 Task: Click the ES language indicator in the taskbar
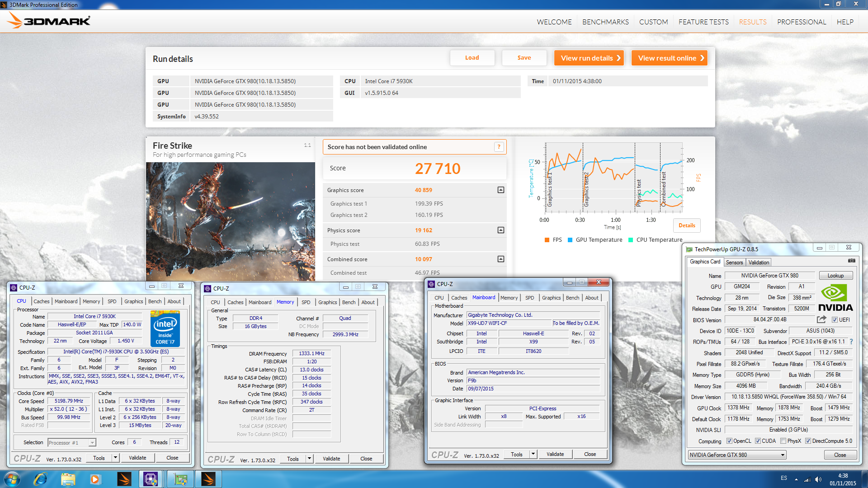point(783,478)
